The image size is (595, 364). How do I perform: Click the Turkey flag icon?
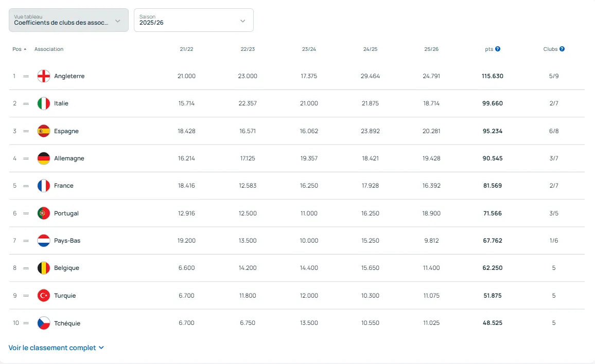44,296
